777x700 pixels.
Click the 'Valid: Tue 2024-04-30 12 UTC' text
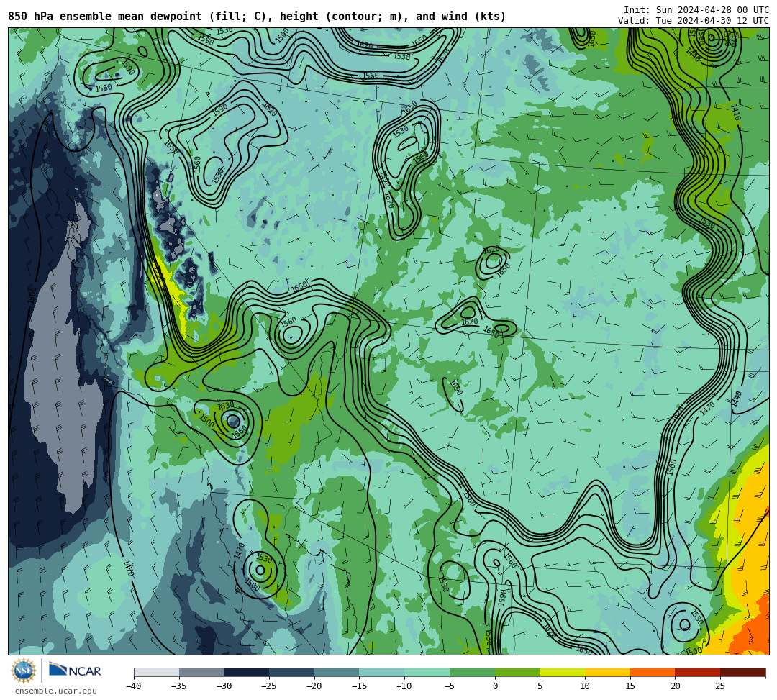tap(694, 21)
